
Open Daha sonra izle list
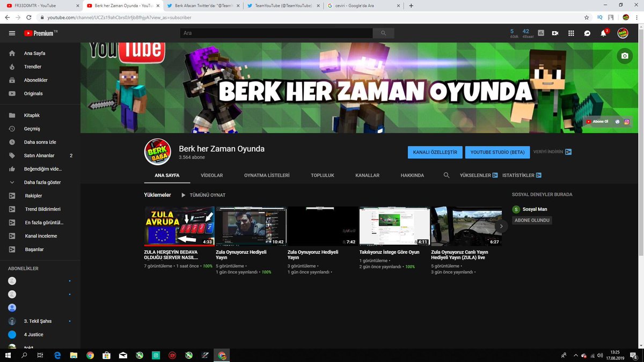[x=40, y=142]
